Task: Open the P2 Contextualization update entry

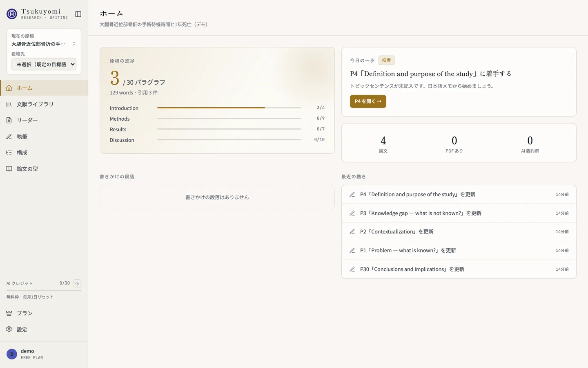Action: click(x=459, y=231)
